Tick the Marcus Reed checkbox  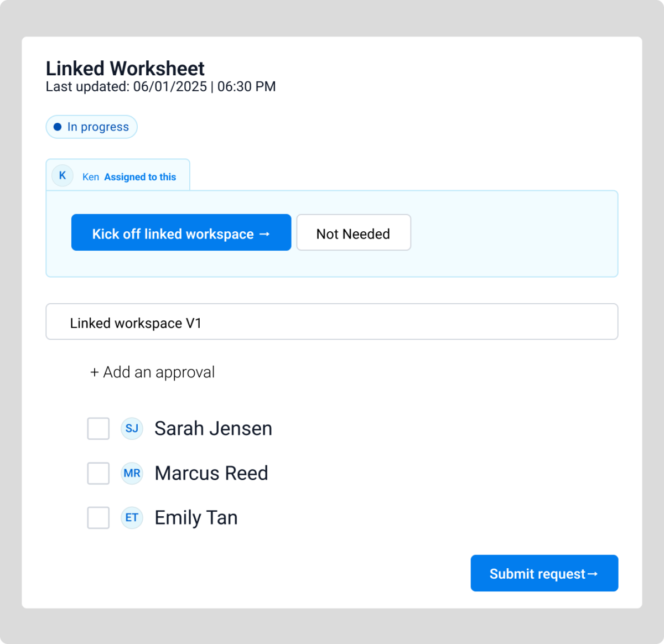[x=98, y=474]
